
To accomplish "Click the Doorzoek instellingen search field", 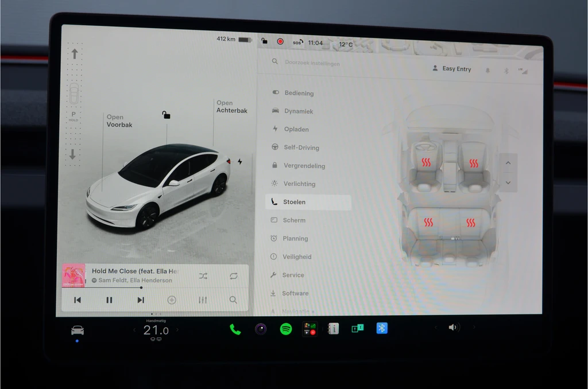I will point(312,63).
